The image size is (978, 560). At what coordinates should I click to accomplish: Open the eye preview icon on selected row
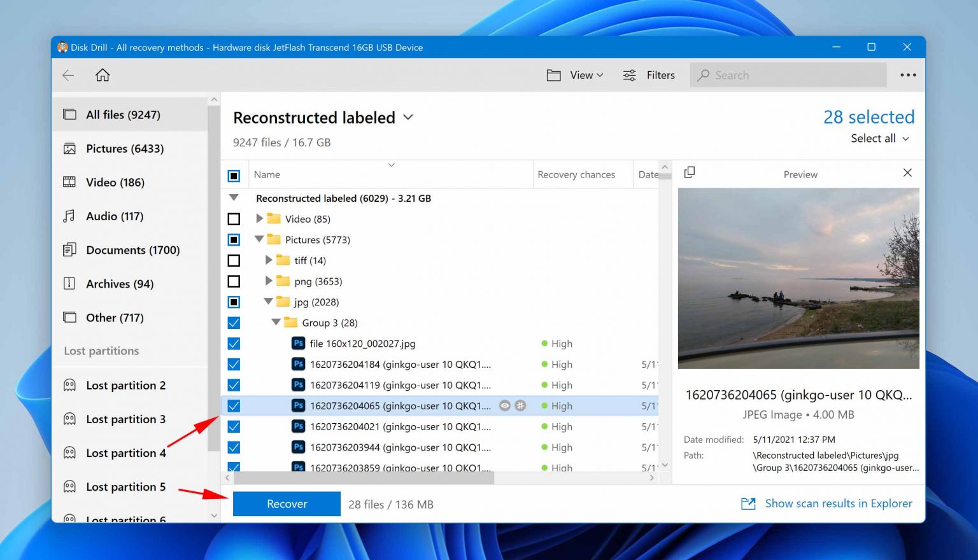[504, 405]
